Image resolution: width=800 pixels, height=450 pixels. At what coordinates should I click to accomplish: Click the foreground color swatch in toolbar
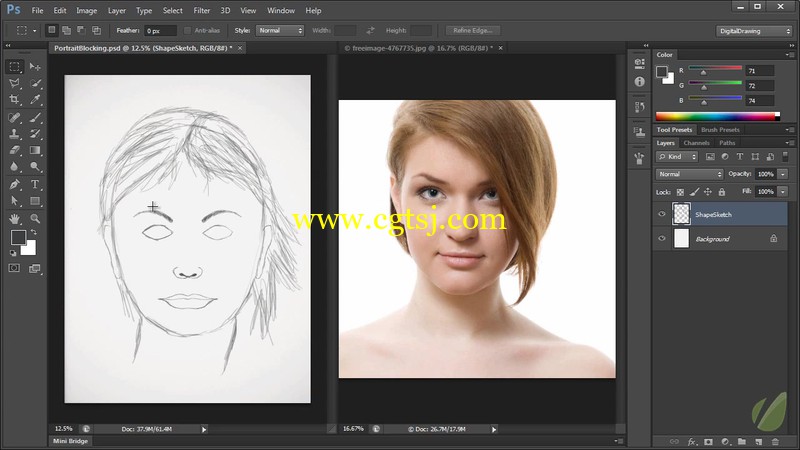[18, 237]
